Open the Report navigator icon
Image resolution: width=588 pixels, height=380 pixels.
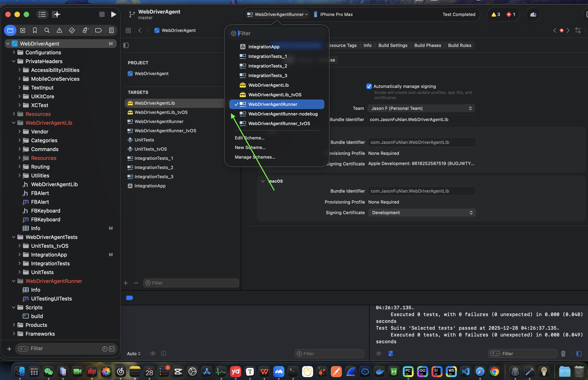pos(111,30)
